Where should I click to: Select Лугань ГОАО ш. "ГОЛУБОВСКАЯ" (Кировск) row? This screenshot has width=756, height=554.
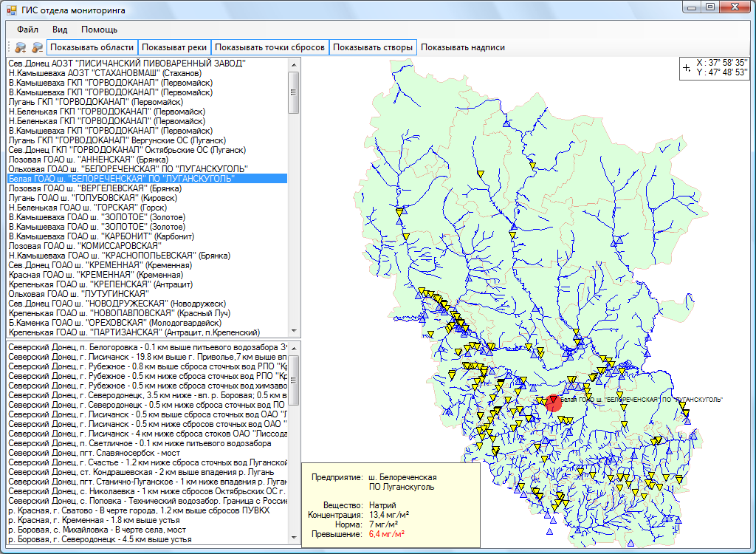tap(148, 198)
